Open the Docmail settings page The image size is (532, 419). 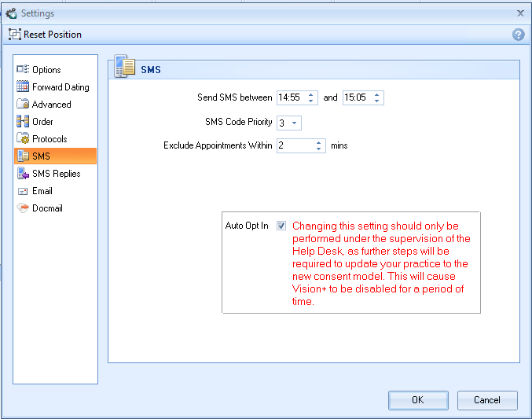click(55, 208)
